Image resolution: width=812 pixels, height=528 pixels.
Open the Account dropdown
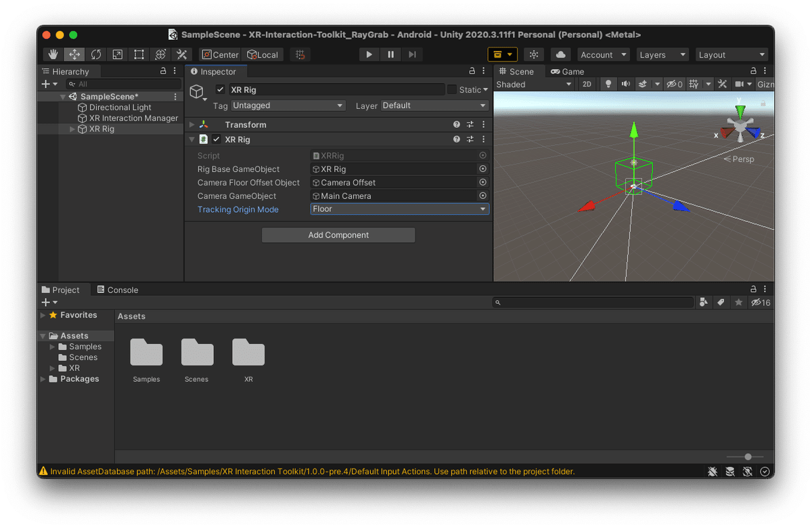tap(604, 55)
